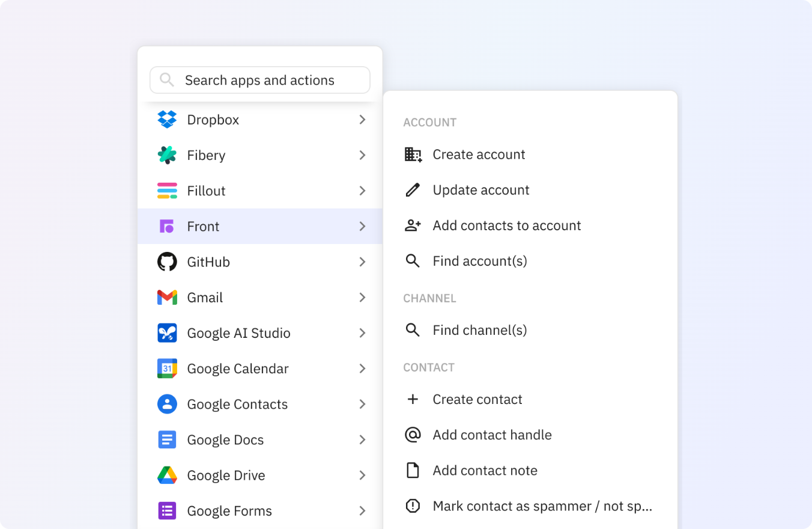Click the Google Contacts icon
This screenshot has width=812, height=529.
tap(167, 404)
